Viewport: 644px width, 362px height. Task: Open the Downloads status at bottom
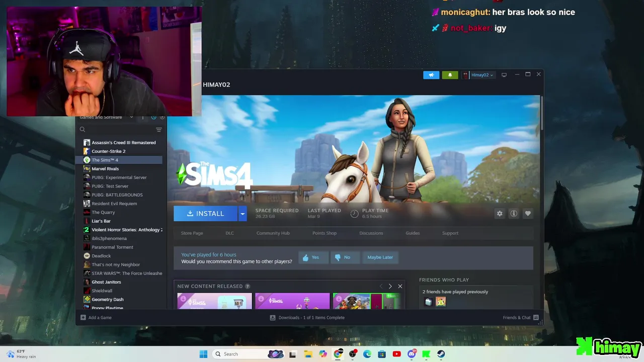pos(307,318)
